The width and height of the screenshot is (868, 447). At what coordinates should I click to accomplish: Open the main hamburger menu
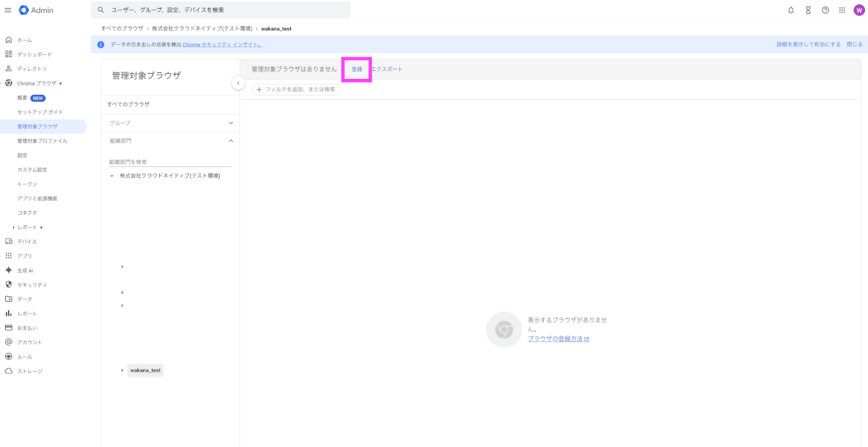(x=8, y=10)
